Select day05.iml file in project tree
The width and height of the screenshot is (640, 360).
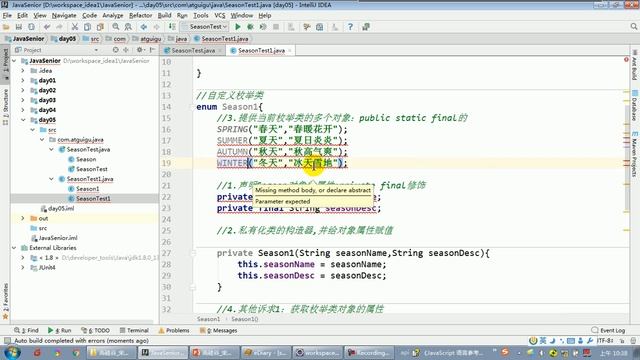click(x=61, y=209)
